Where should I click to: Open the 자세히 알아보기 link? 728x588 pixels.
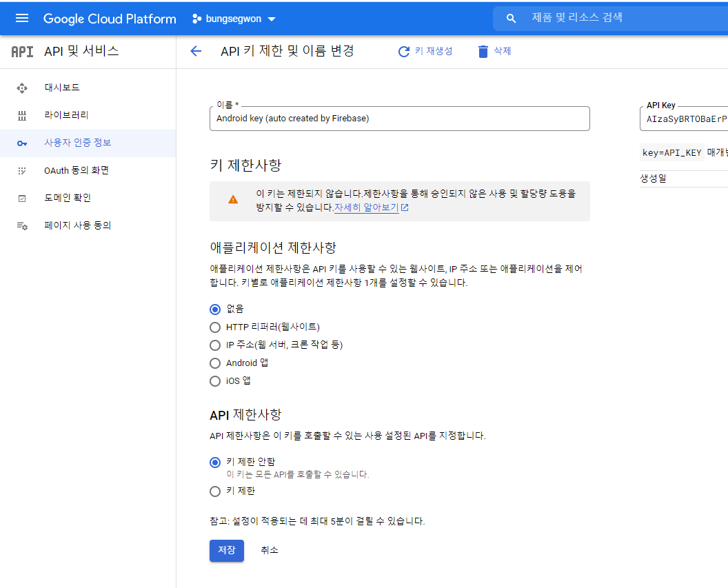tap(366, 208)
